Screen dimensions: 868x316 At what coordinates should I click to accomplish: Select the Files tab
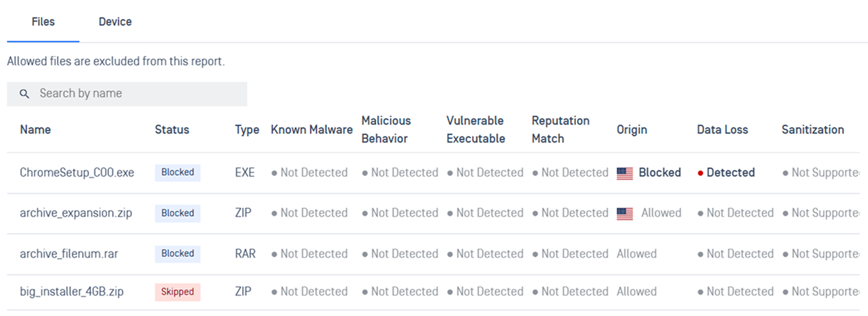[43, 22]
